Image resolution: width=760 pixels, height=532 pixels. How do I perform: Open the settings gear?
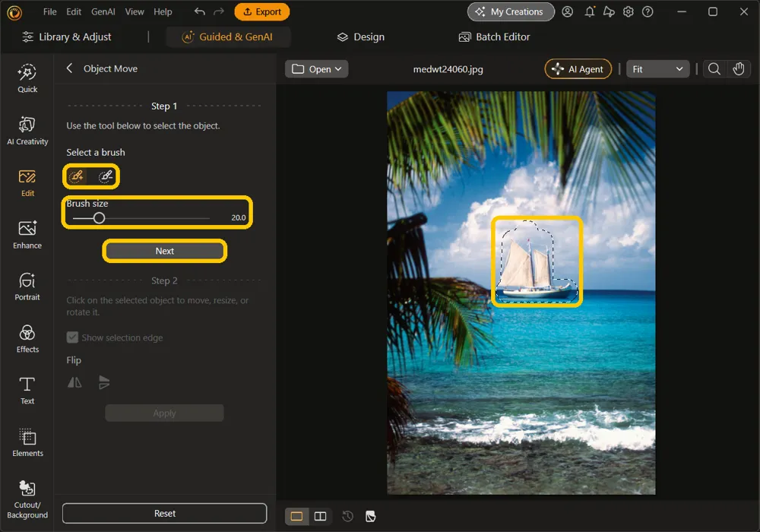pos(629,11)
